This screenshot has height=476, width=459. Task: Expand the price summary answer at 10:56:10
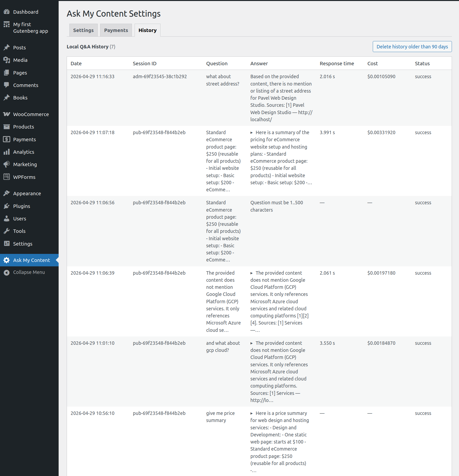(252, 413)
